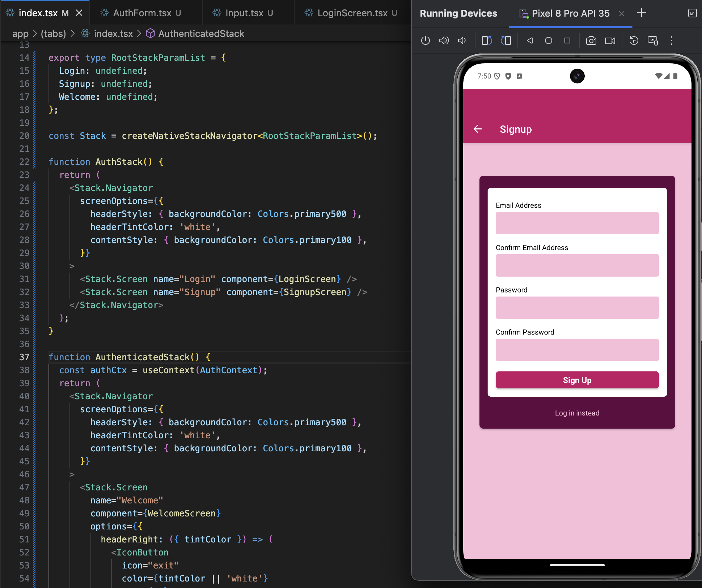Screen dimensions: 702x588
Task: Click the 'white' string on line 27
Action: (x=197, y=227)
